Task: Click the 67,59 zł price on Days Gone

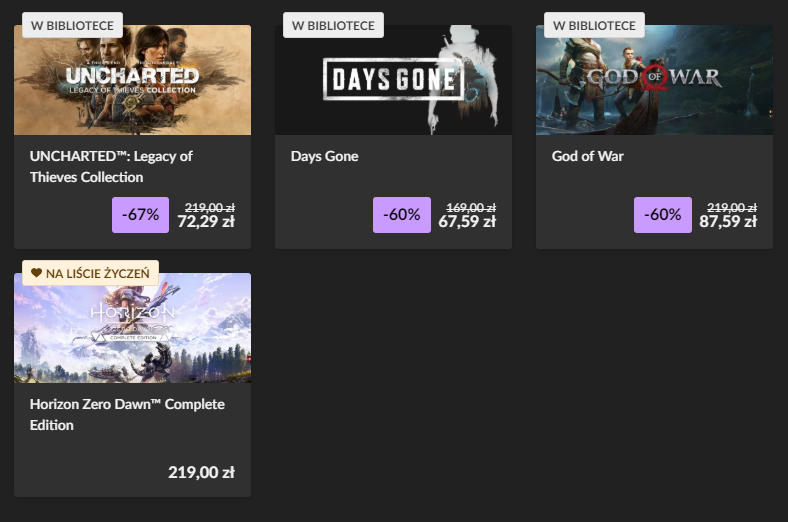Action: [x=467, y=222]
